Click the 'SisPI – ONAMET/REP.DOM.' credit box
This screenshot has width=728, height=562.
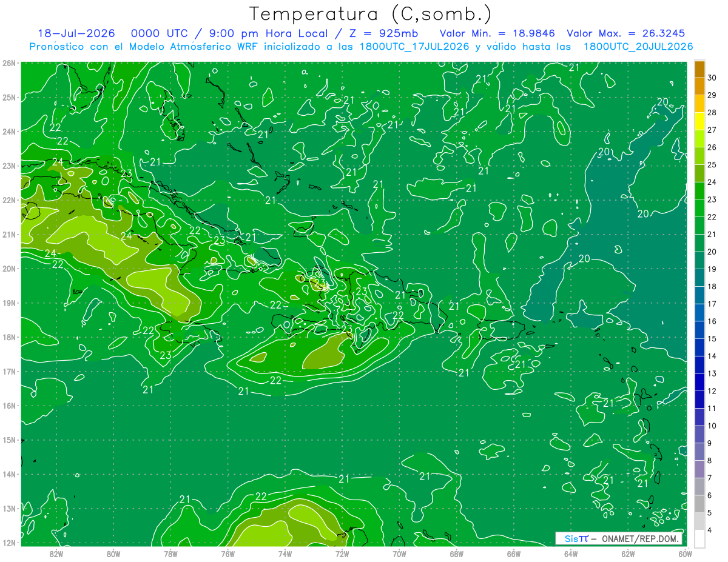point(619,538)
